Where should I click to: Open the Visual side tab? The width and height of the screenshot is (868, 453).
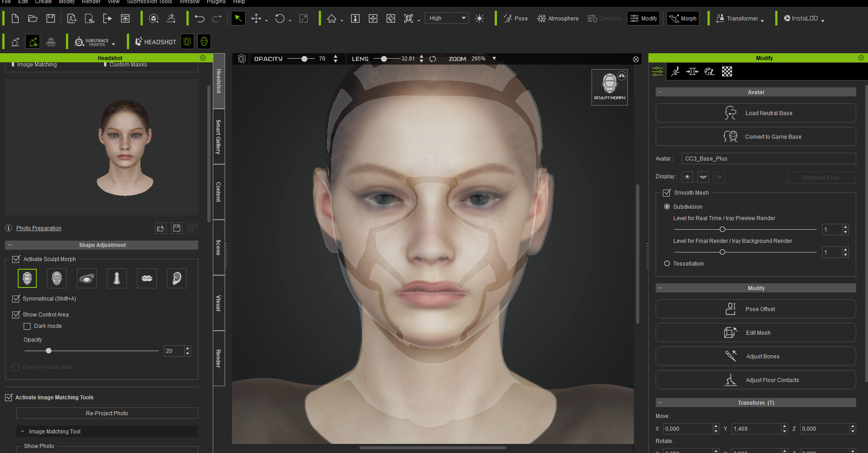219,303
